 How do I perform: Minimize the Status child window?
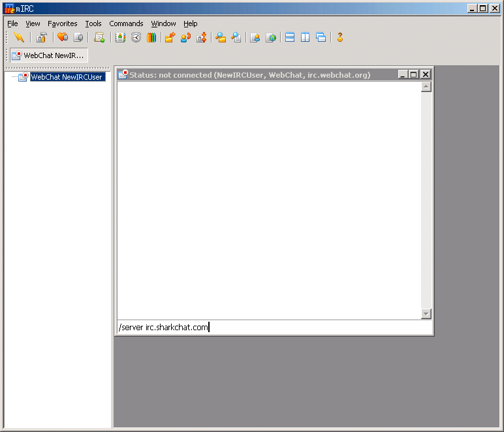(x=403, y=74)
